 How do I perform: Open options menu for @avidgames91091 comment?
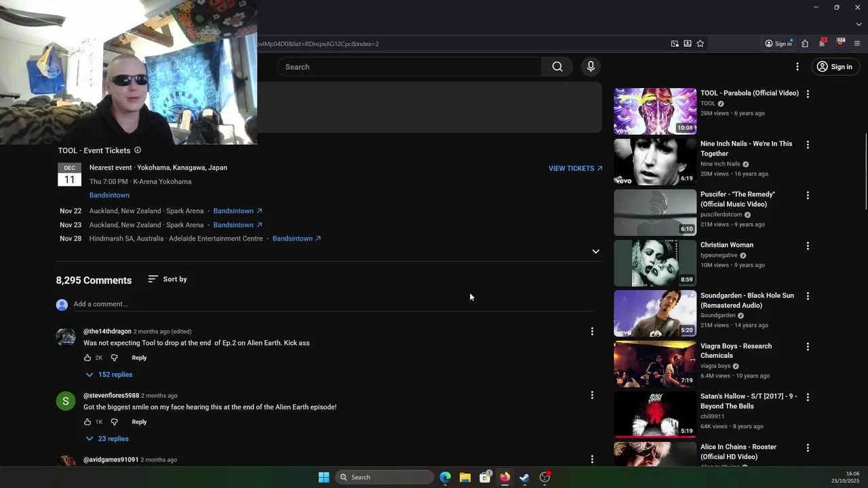click(592, 460)
